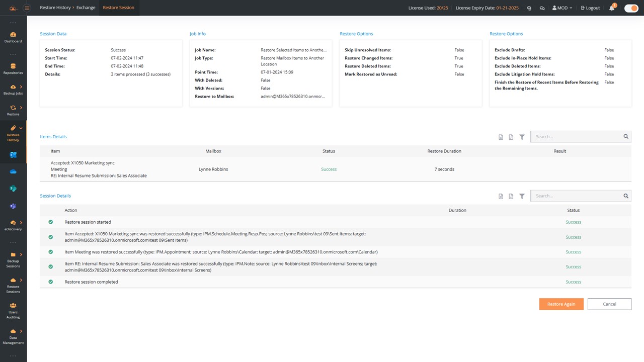Open the hamburger menu in the top bar
Screen dimensions: 644x362
point(27,8)
